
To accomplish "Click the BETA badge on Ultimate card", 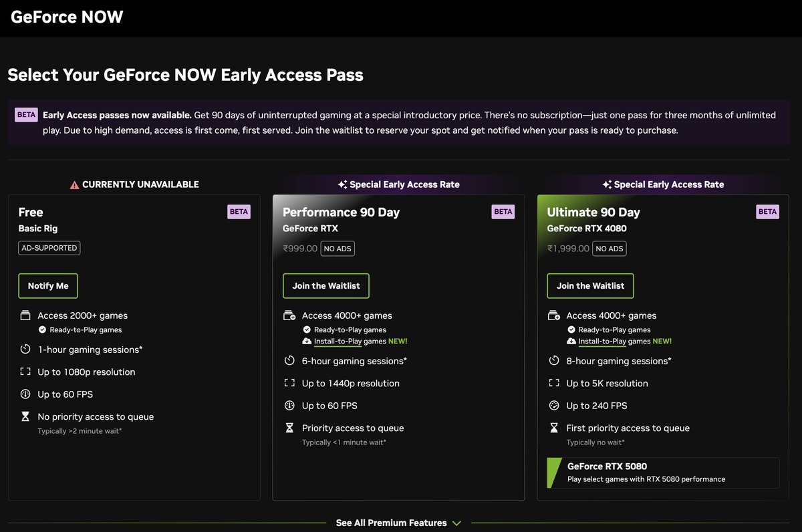I will 768,212.
